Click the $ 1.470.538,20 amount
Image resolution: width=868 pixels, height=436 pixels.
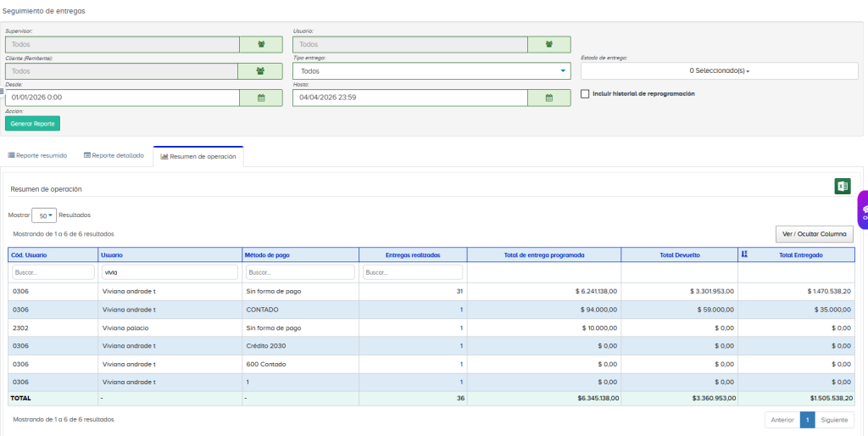pyautogui.click(x=829, y=292)
